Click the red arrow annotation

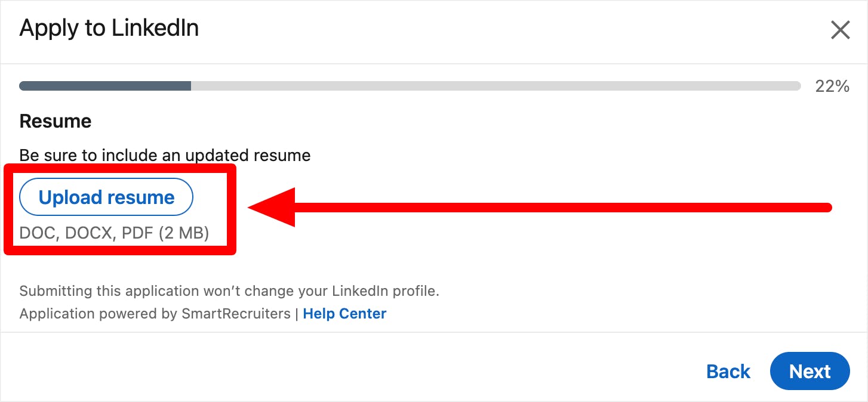(x=537, y=208)
